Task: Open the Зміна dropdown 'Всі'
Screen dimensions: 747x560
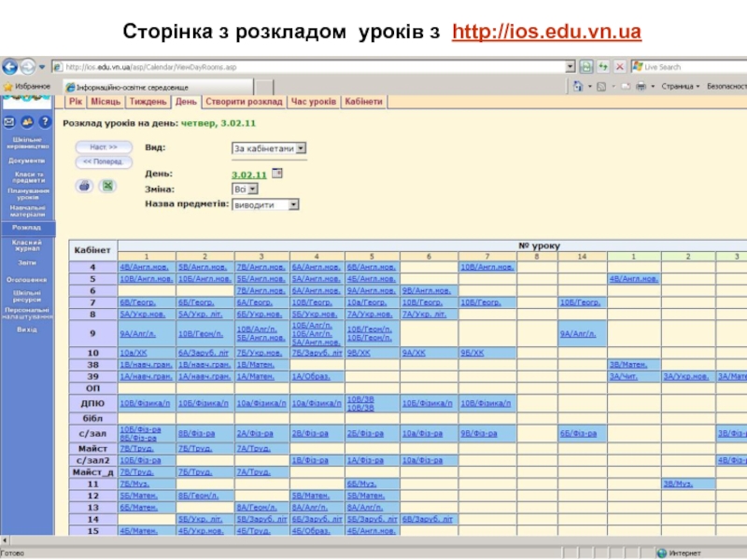Action: [x=245, y=189]
